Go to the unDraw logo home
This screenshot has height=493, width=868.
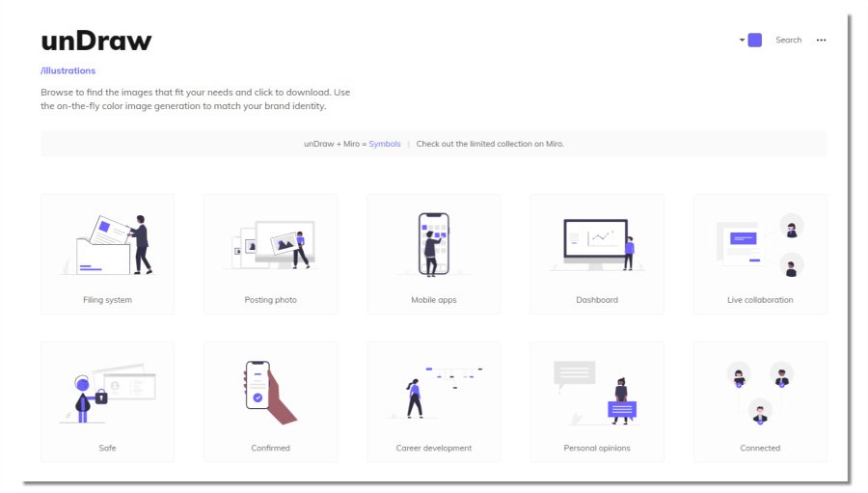[96, 41]
